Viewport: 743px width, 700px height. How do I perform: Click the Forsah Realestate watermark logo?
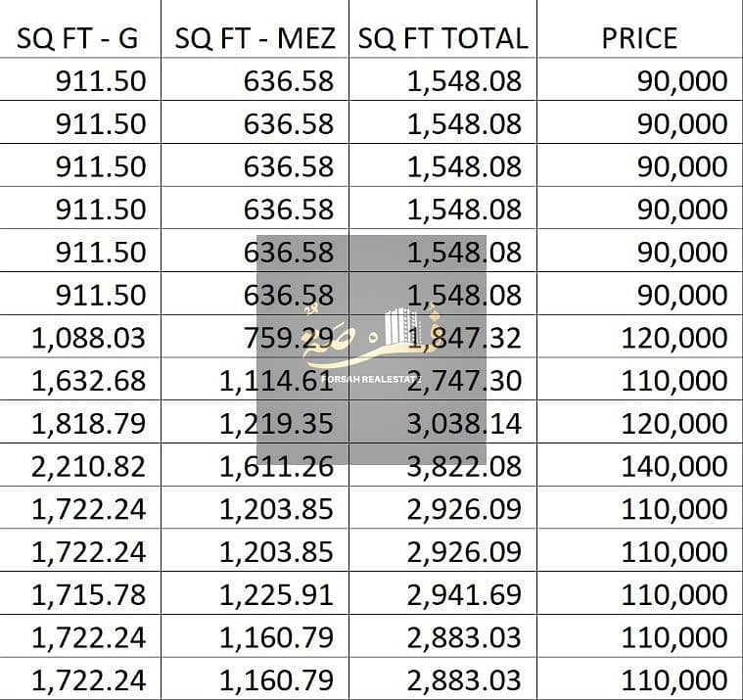pos(371,350)
